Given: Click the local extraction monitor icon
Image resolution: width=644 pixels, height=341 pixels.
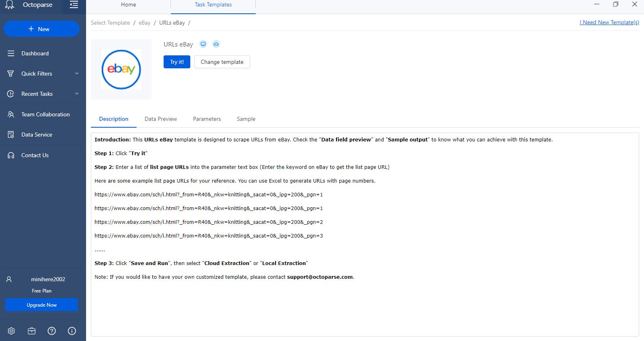Looking at the screenshot, I should tap(204, 44).
